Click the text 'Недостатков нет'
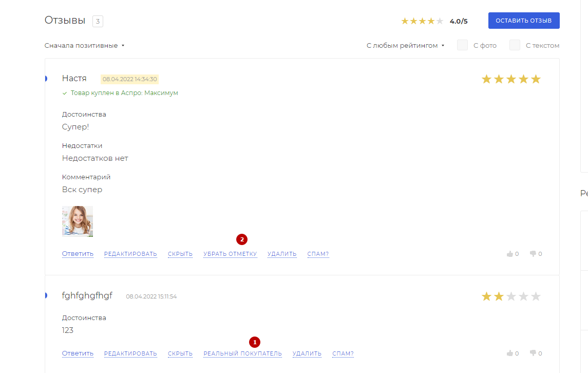The width and height of the screenshot is (588, 373). [x=95, y=158]
